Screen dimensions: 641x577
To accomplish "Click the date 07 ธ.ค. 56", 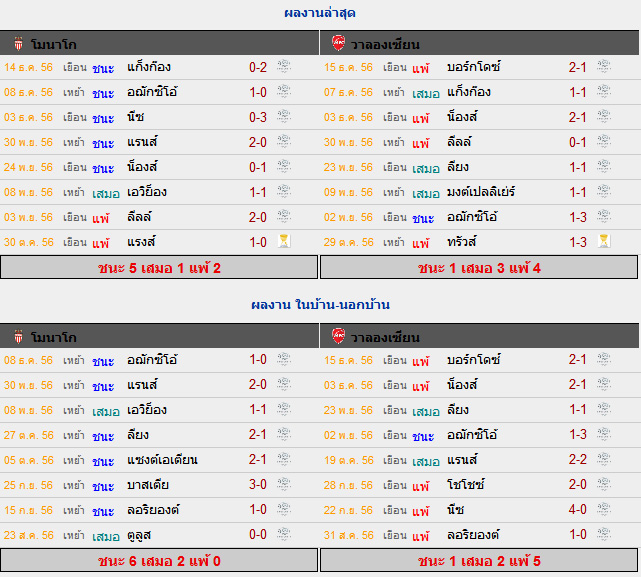I will pos(348,92).
